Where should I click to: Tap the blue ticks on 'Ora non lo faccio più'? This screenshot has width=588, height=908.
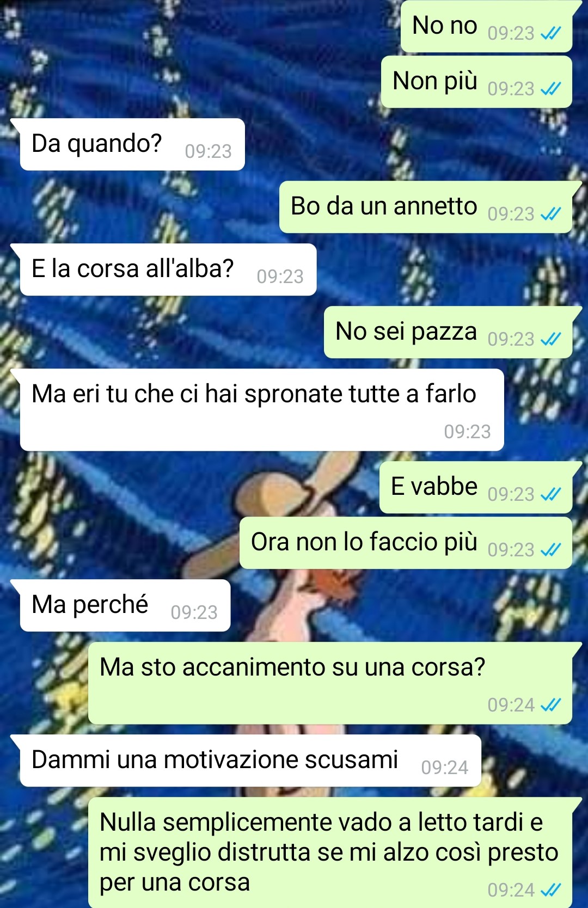(550, 550)
